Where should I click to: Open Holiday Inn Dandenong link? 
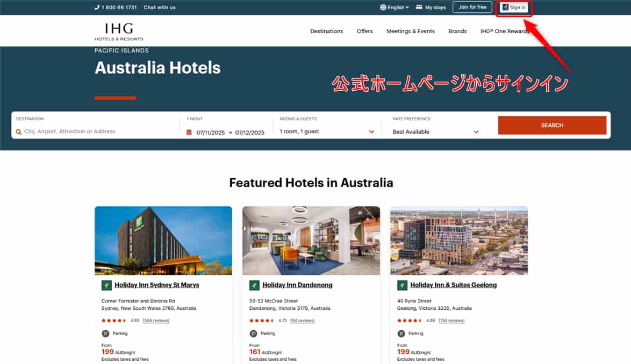pos(297,285)
